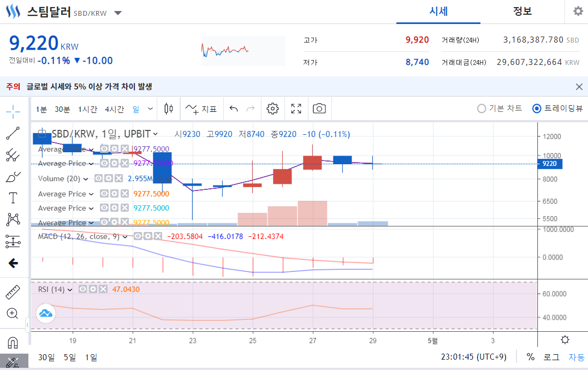Click the mini price sparkline thumbnail
This screenshot has width=588, height=370.
coord(243,51)
